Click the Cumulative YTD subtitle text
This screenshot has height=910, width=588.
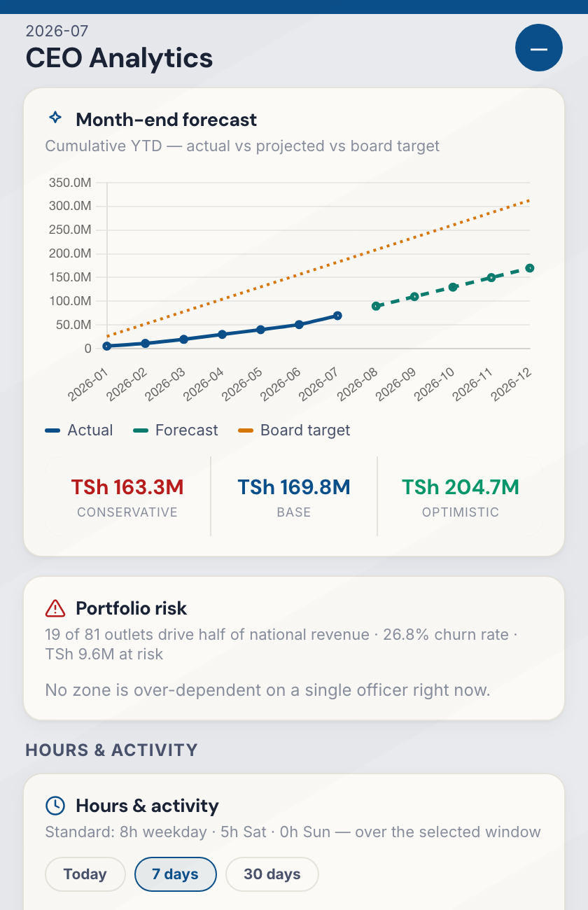pos(242,146)
